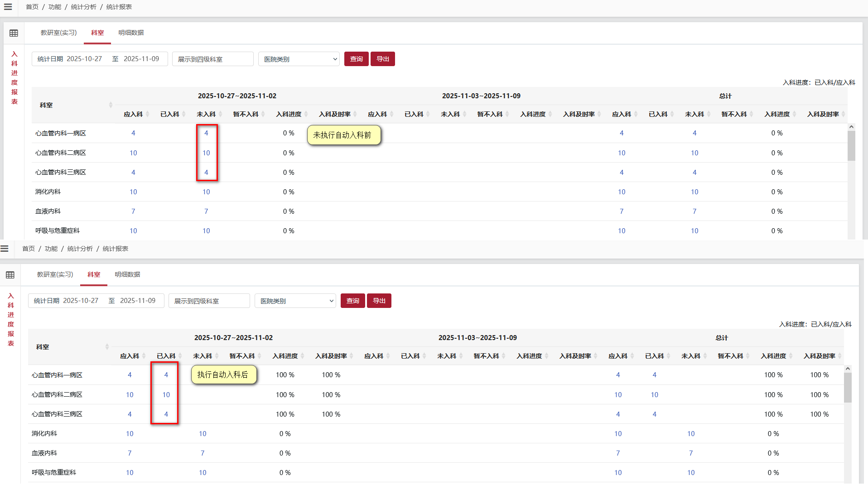Switch to 教研室(实习) tab in upper report
Image resolution: width=868 pixels, height=504 pixels.
tap(58, 33)
